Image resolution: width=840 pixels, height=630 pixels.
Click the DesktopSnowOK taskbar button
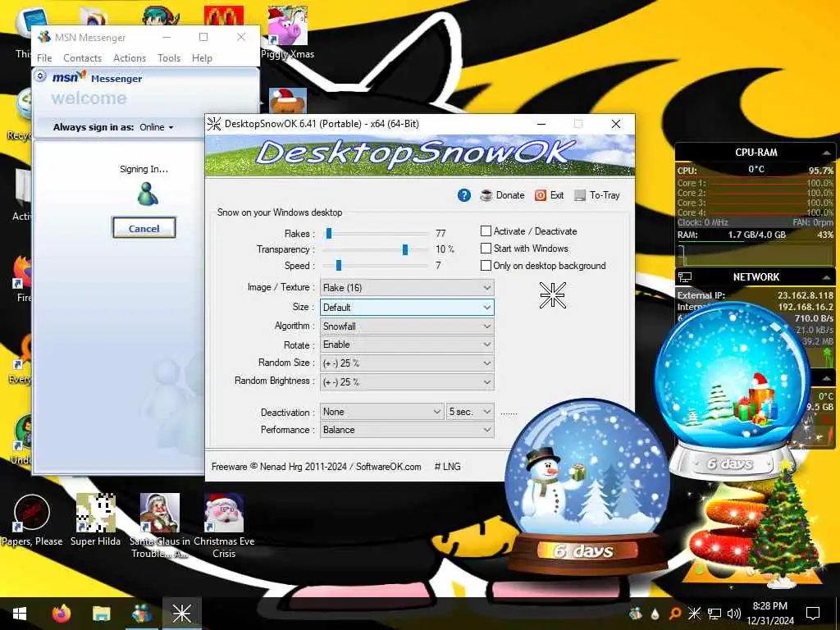pyautogui.click(x=181, y=614)
